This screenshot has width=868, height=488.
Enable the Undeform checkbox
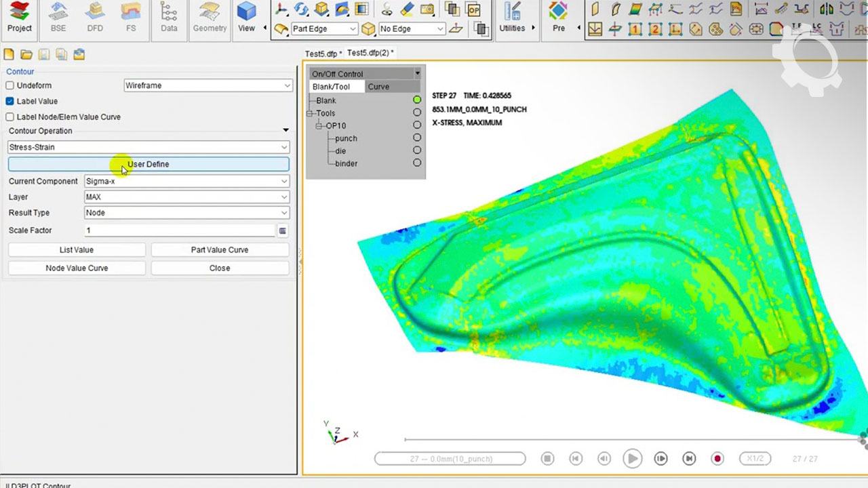click(x=10, y=85)
